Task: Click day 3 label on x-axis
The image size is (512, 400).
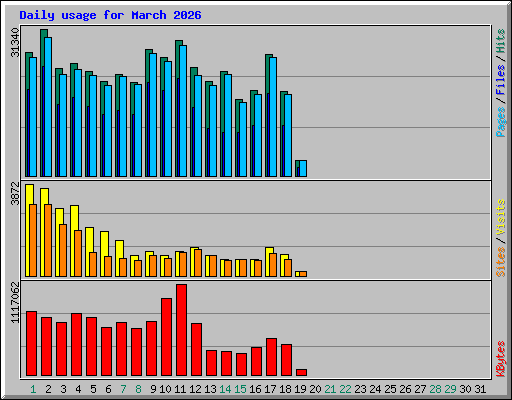Action: point(63,389)
